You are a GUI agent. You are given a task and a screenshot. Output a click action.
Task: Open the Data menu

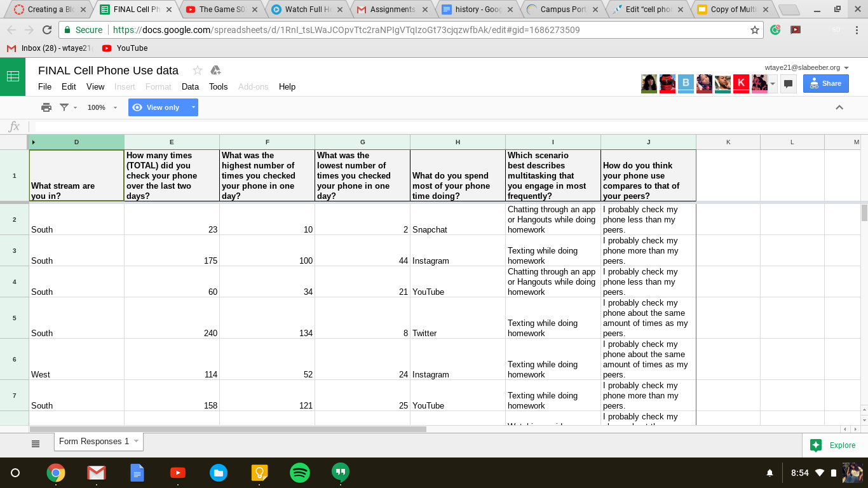[190, 86]
